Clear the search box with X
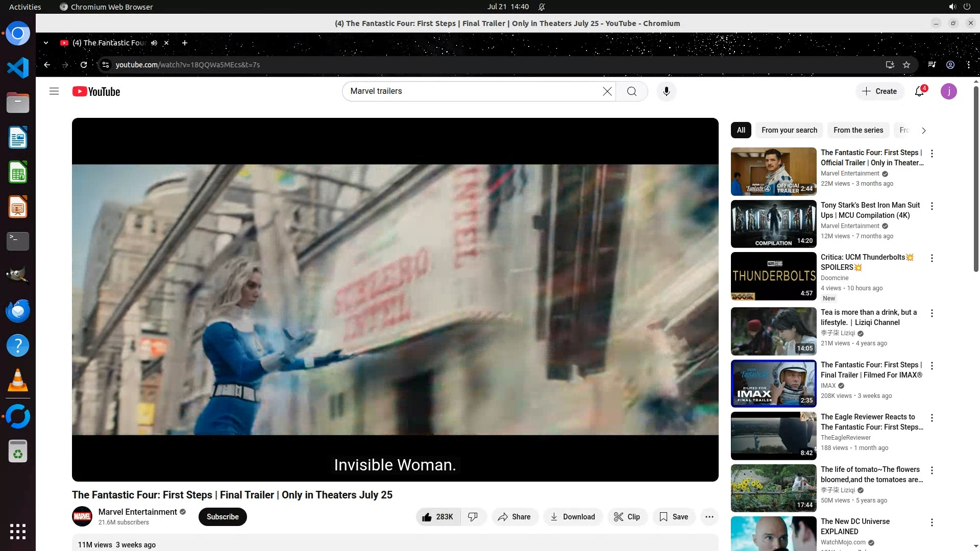The height and width of the screenshot is (551, 980). 607,91
